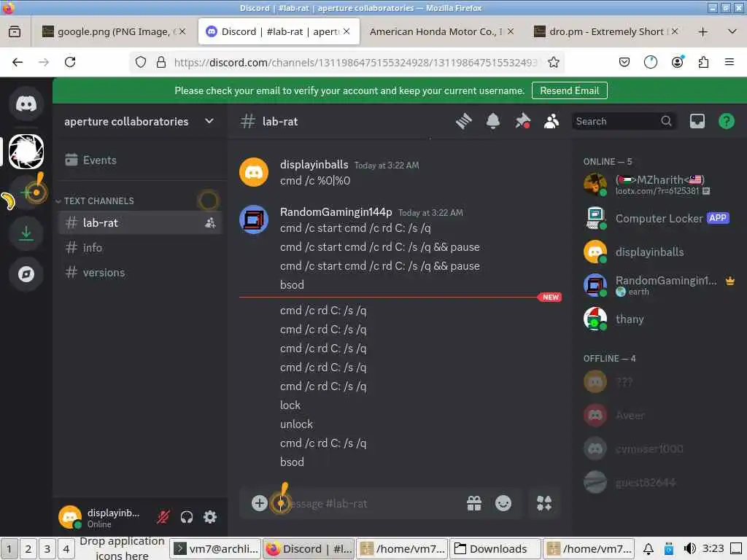
Task: Open Threads icon in channel header
Action: (463, 122)
